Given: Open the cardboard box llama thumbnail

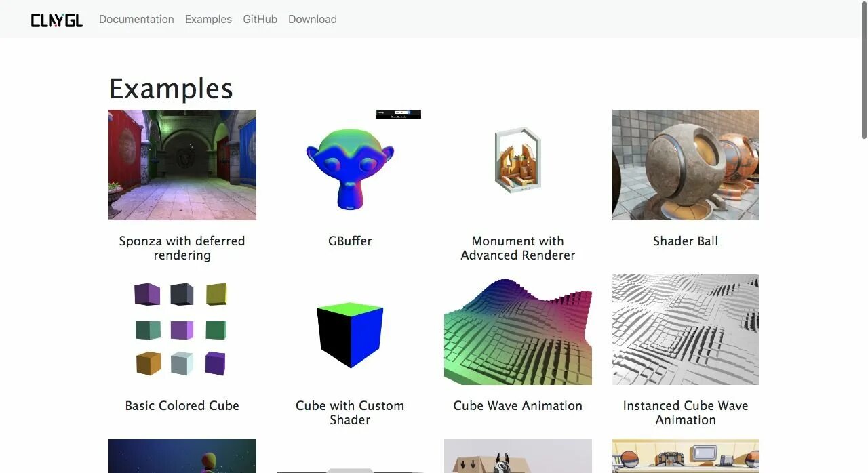Looking at the screenshot, I should [x=518, y=456].
